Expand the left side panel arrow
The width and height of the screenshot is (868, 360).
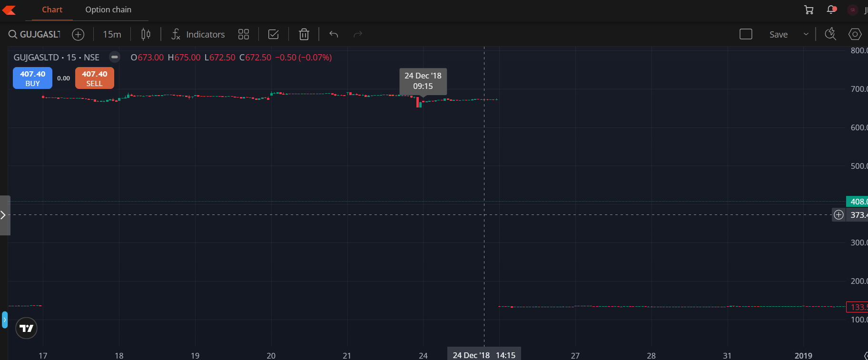4,215
